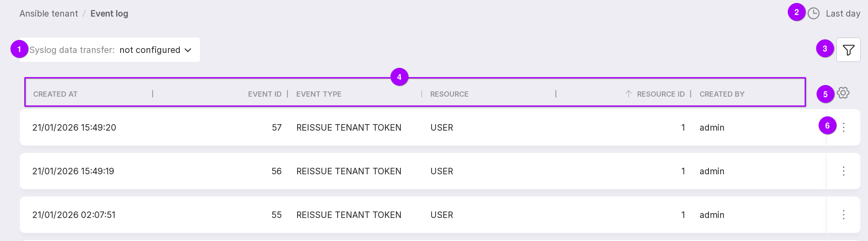Image resolution: width=868 pixels, height=241 pixels.
Task: Click the clock icon beside Last day
Action: tap(813, 14)
